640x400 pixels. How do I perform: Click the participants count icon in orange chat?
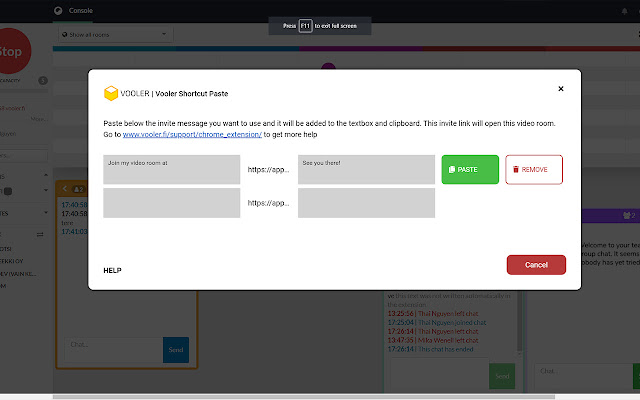point(78,189)
